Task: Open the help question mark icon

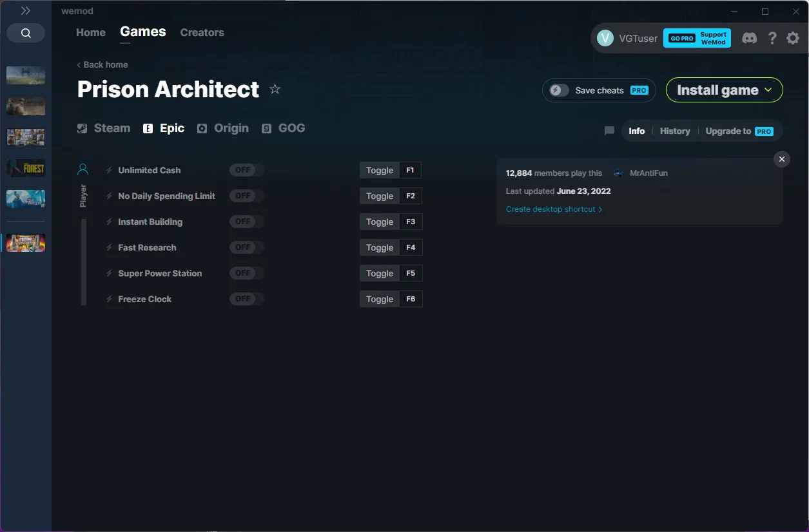Action: click(x=772, y=38)
